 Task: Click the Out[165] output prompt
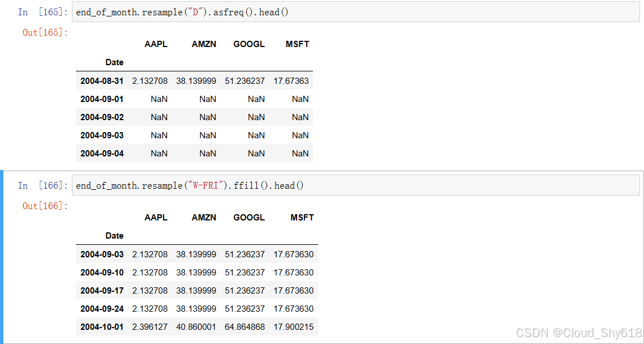click(x=45, y=32)
